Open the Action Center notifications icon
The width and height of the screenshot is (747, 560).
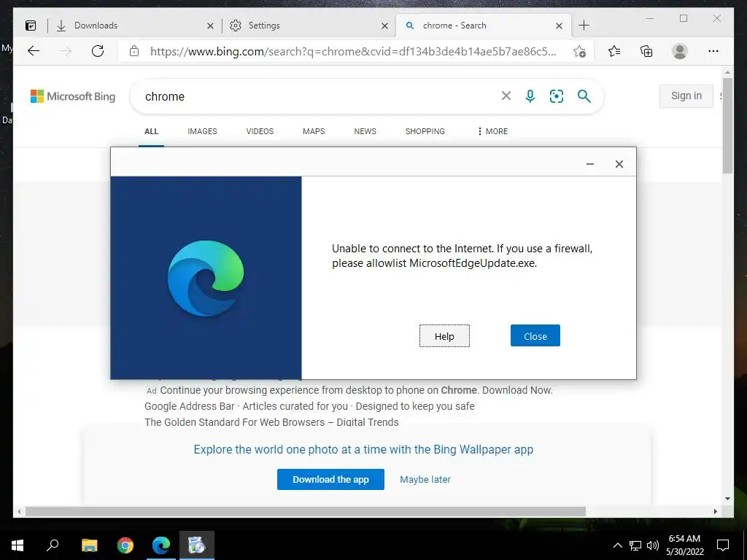click(x=723, y=545)
